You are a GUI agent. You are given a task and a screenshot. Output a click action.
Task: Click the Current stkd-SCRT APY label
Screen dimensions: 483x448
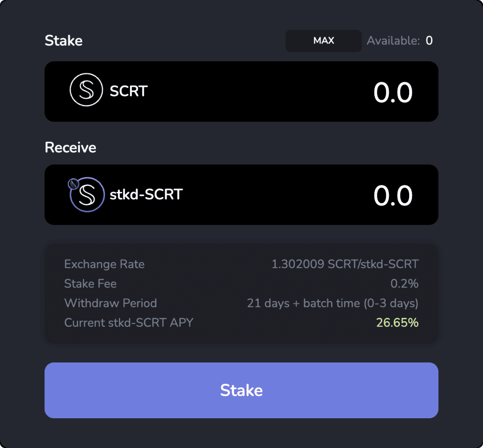point(128,322)
